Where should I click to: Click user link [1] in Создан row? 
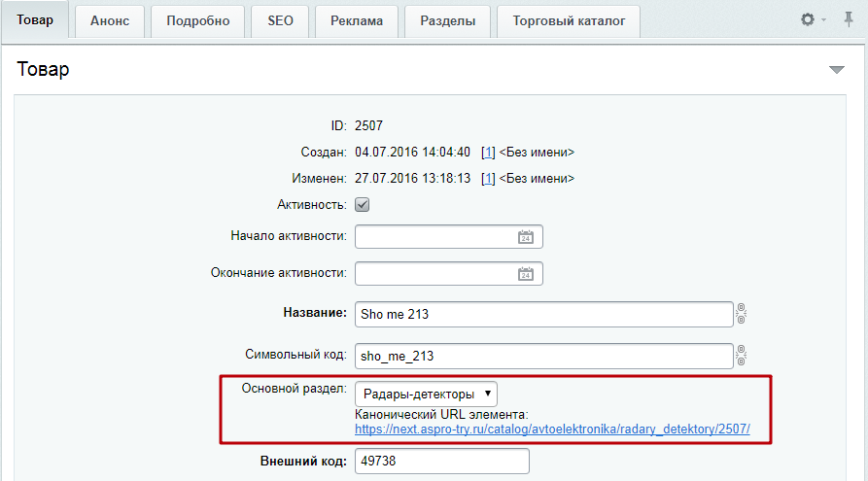pyautogui.click(x=488, y=153)
